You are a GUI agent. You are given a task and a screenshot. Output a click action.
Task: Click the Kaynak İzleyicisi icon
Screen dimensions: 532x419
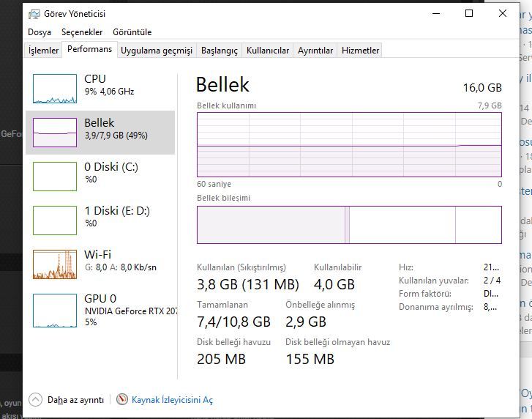click(x=122, y=400)
